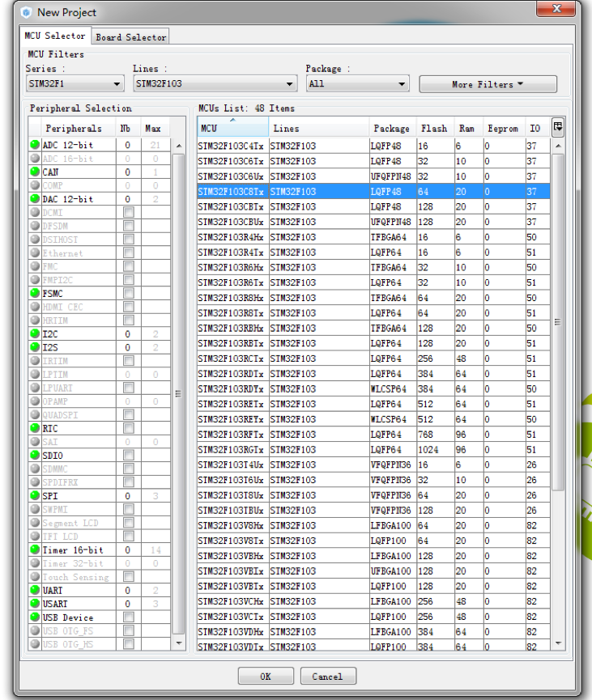Click the green dot beside RTC
Viewport: 592px width, 700px height.
(34, 428)
